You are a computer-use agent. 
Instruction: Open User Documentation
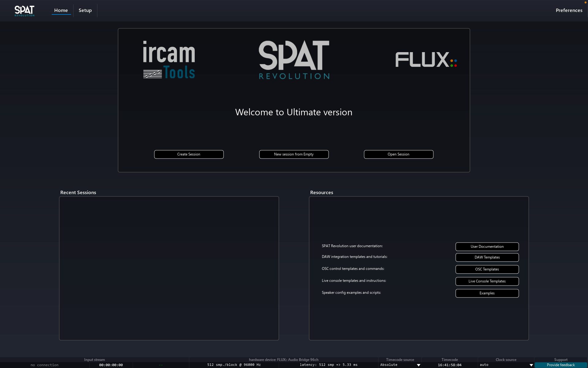click(487, 247)
